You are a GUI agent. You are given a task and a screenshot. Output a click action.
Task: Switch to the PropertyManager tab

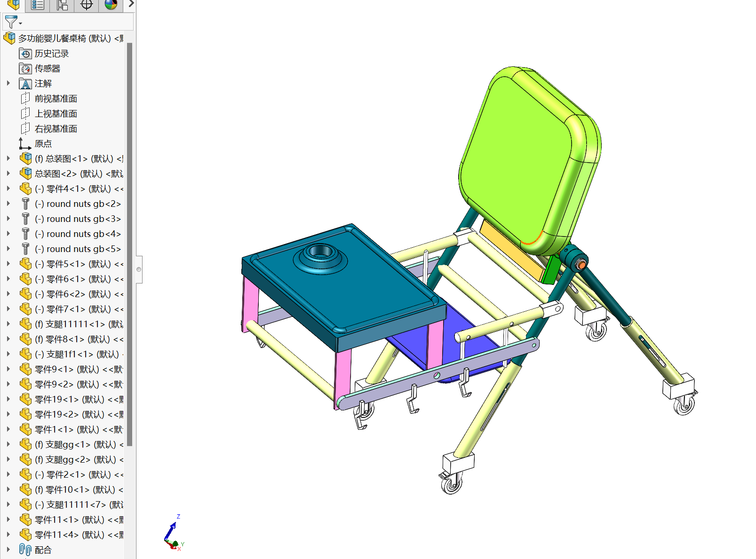(x=38, y=5)
